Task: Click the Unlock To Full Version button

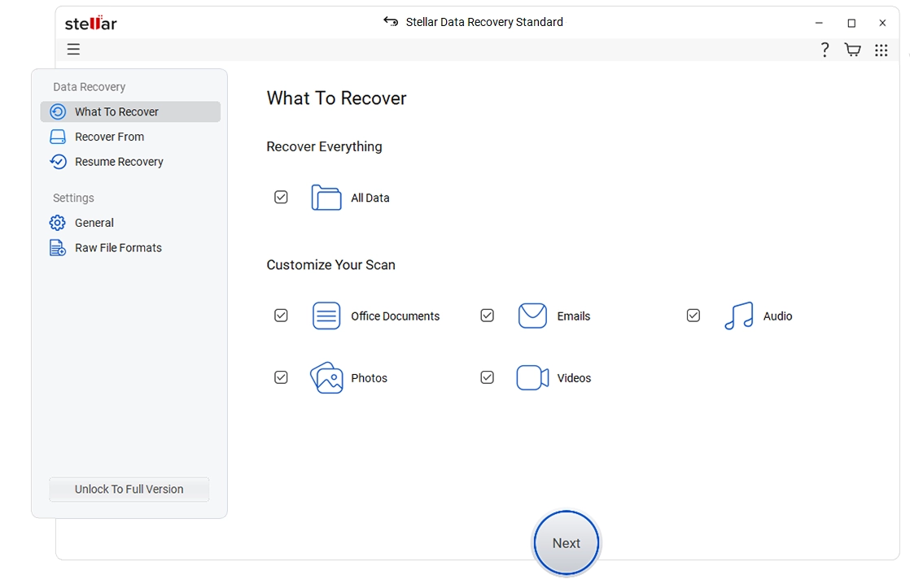Action: (x=129, y=489)
